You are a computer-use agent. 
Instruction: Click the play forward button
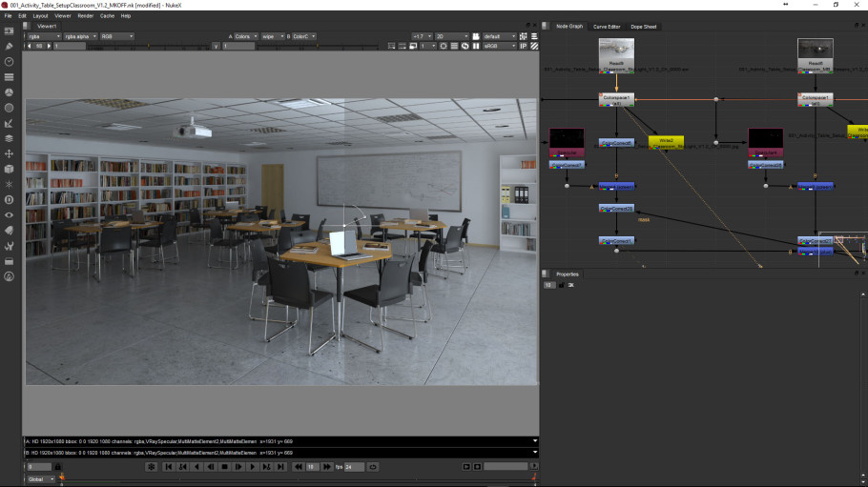[253, 467]
